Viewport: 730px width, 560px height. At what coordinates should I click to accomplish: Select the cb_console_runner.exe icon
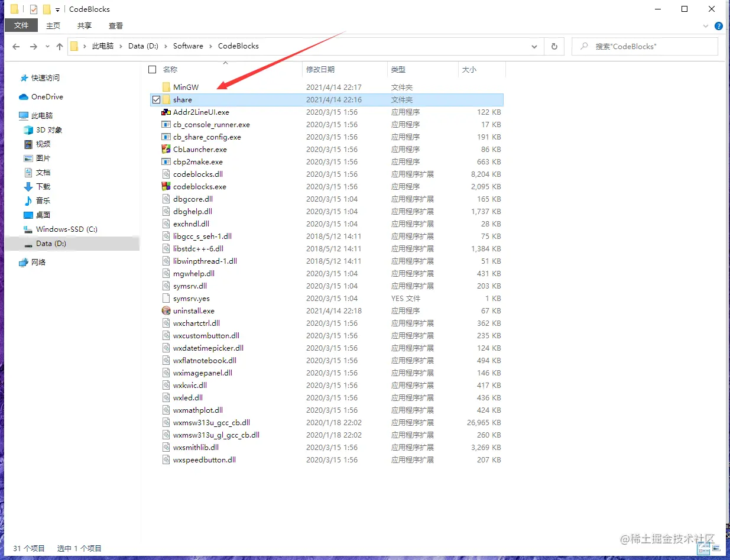tap(166, 124)
